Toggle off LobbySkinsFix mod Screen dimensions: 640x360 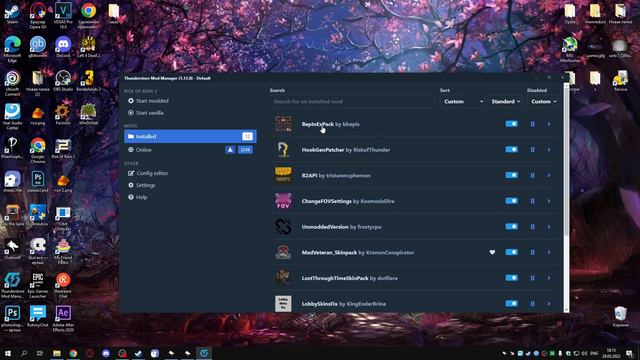511,304
